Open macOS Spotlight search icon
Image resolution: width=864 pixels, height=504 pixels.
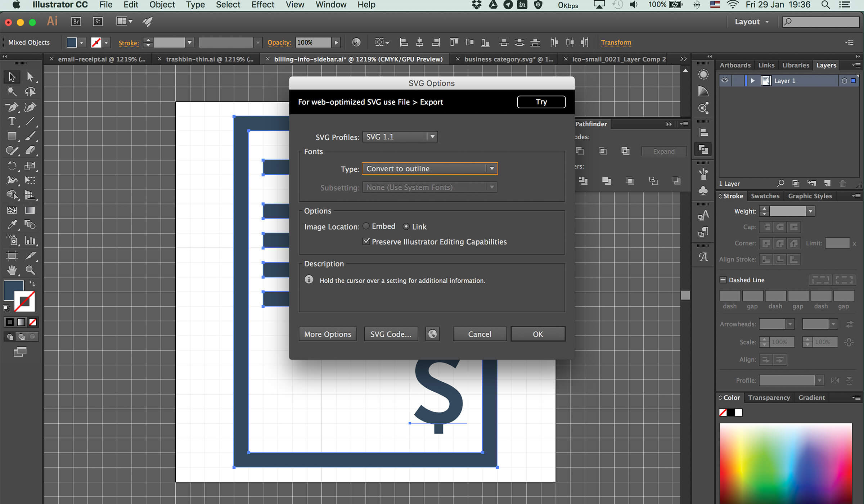825,5
